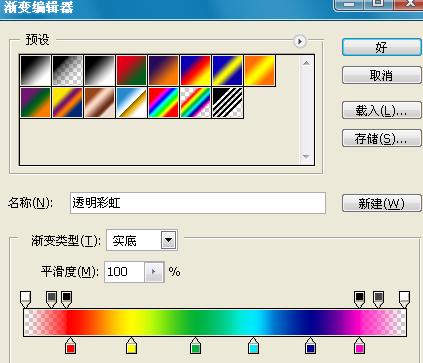The height and width of the screenshot is (363, 423).
Task: Select the dark blue color stop
Action: pyautogui.click(x=310, y=346)
